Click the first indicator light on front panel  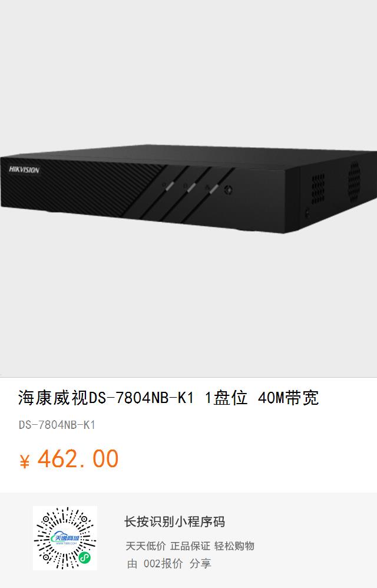point(168,186)
